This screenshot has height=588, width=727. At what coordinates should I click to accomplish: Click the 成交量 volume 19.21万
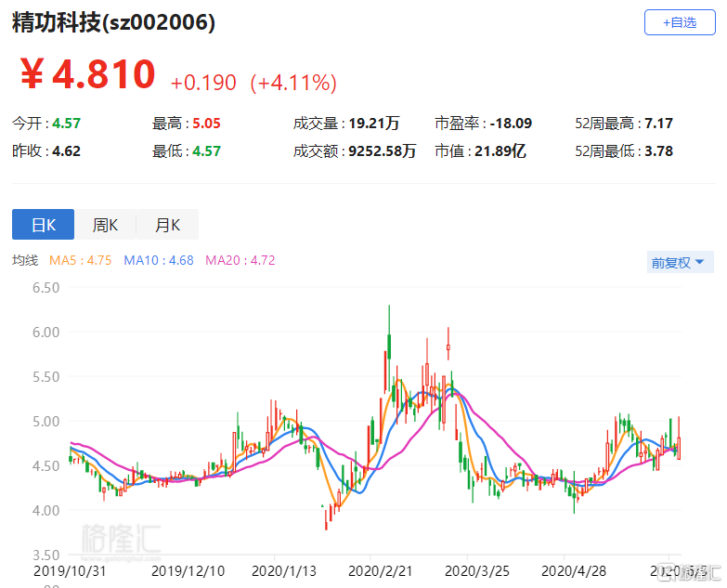point(373,124)
